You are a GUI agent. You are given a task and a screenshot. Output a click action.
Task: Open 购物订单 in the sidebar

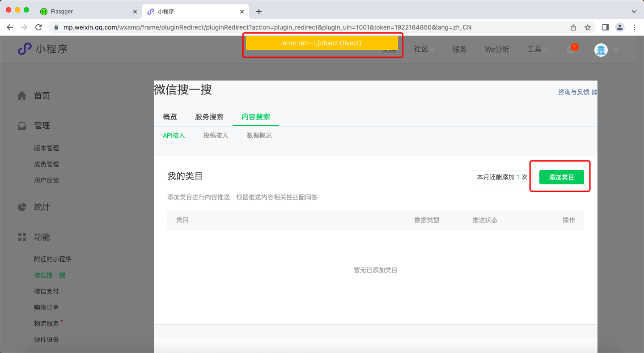coord(47,307)
